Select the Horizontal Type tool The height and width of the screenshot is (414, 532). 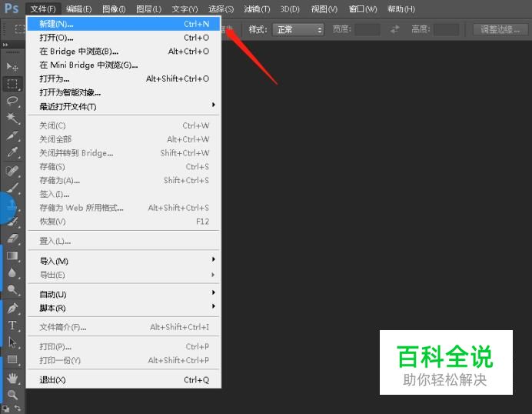pos(12,325)
